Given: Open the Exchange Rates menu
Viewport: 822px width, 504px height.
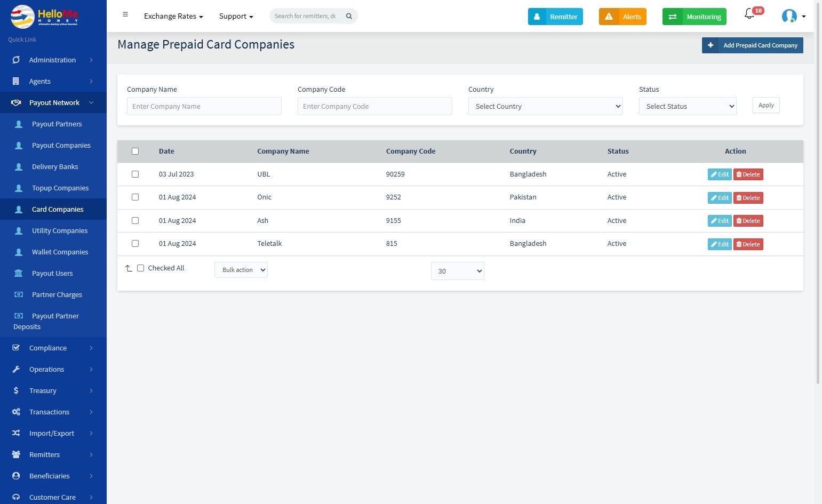Looking at the screenshot, I should pos(173,16).
